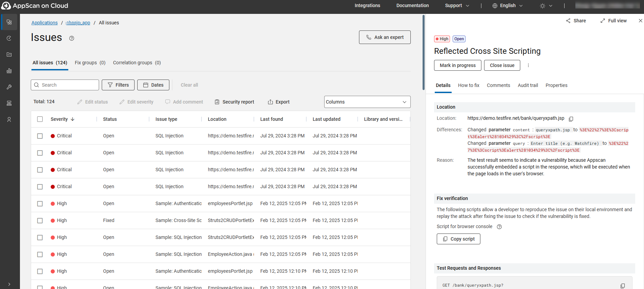Click help icon next to Script for browser console
Viewport: 644px width, 289px height.
(499, 227)
